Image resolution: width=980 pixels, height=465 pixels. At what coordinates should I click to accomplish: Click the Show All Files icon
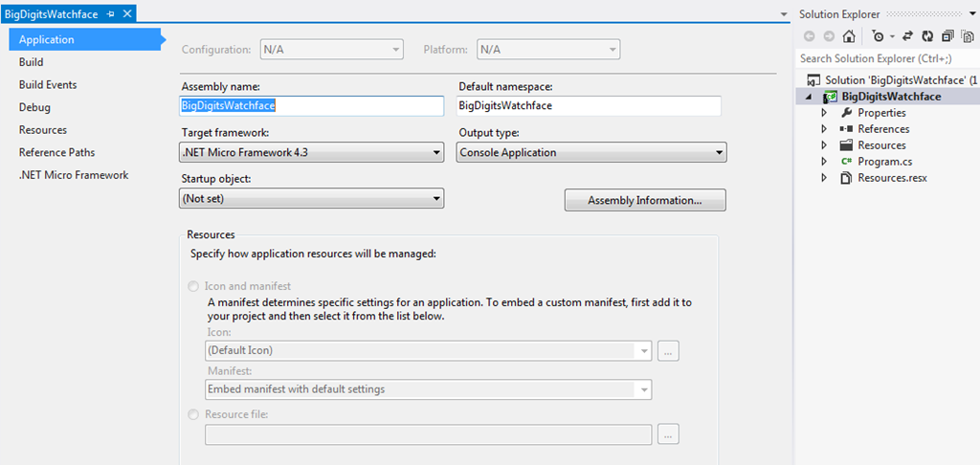[967, 36]
